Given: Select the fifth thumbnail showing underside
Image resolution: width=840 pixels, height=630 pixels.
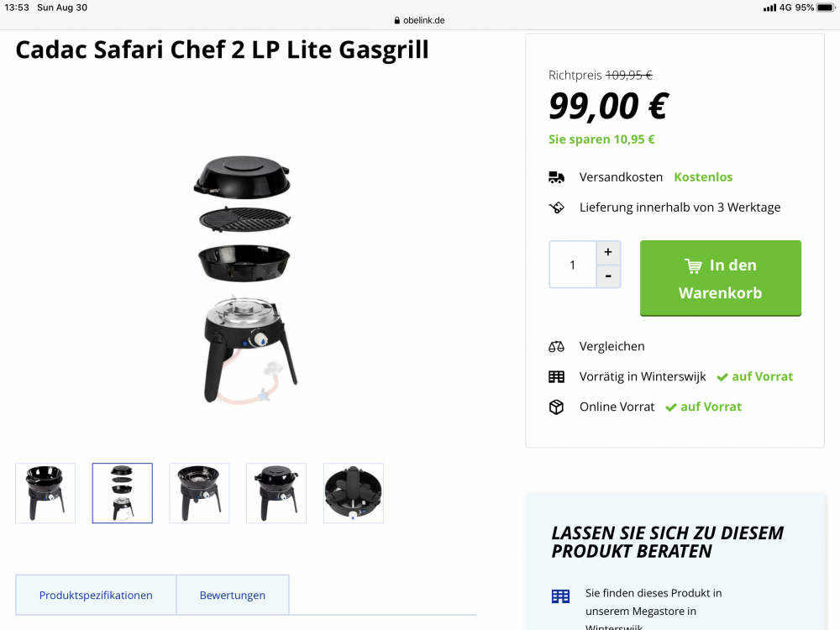Looking at the screenshot, I should tap(354, 493).
